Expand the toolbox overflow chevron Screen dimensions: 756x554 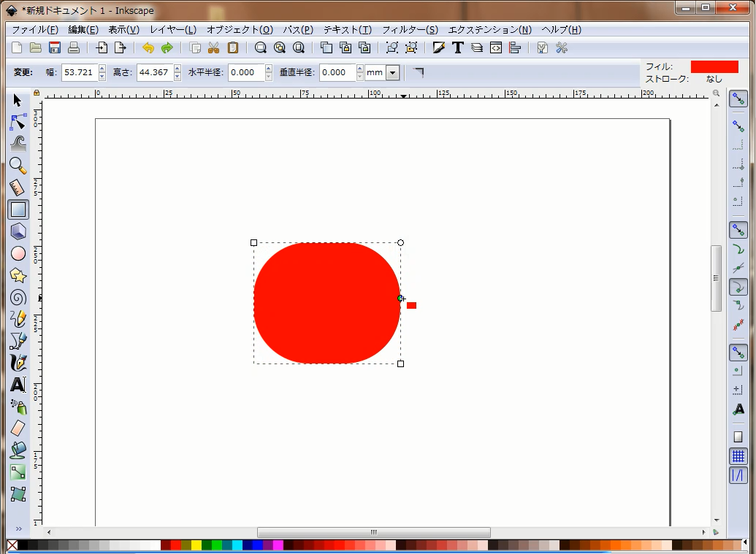pos(18,528)
